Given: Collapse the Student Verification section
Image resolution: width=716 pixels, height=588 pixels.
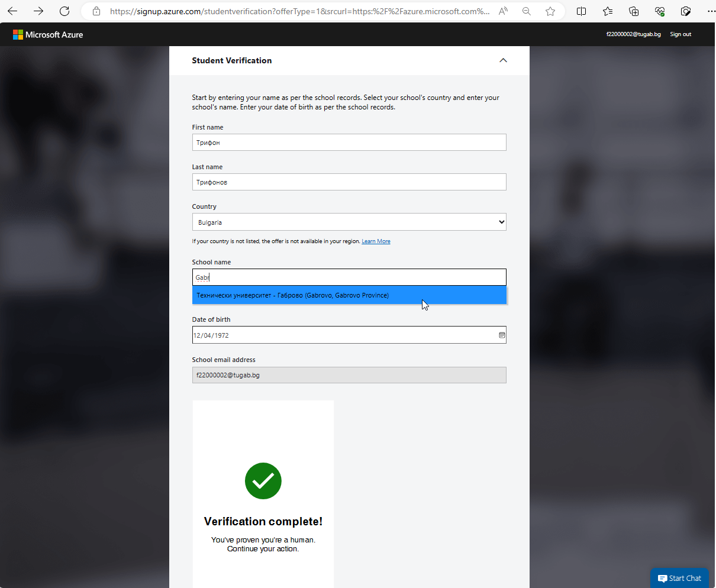Looking at the screenshot, I should point(503,60).
